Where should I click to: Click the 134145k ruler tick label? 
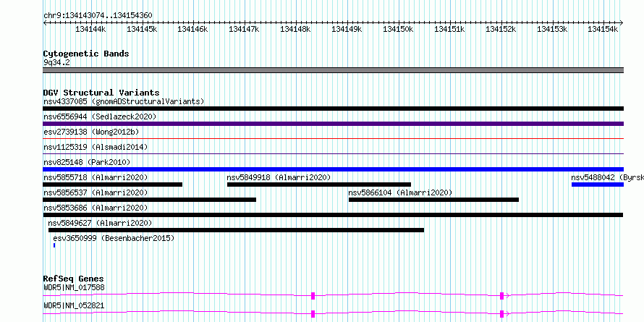[142, 29]
